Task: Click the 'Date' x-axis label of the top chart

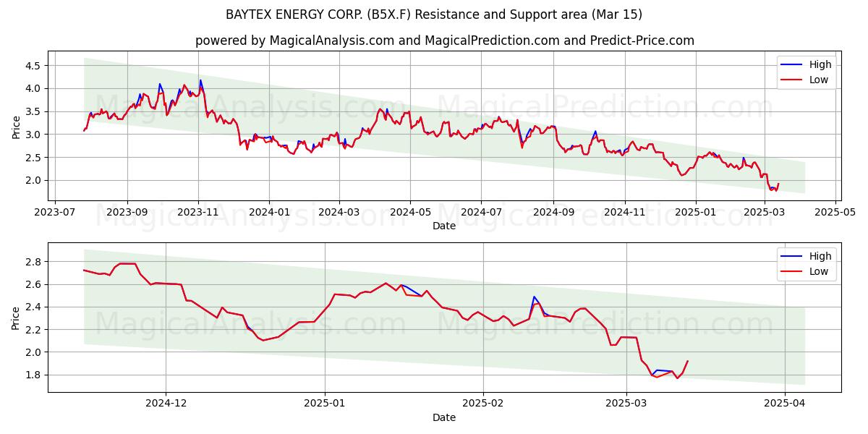Action: pos(444,226)
